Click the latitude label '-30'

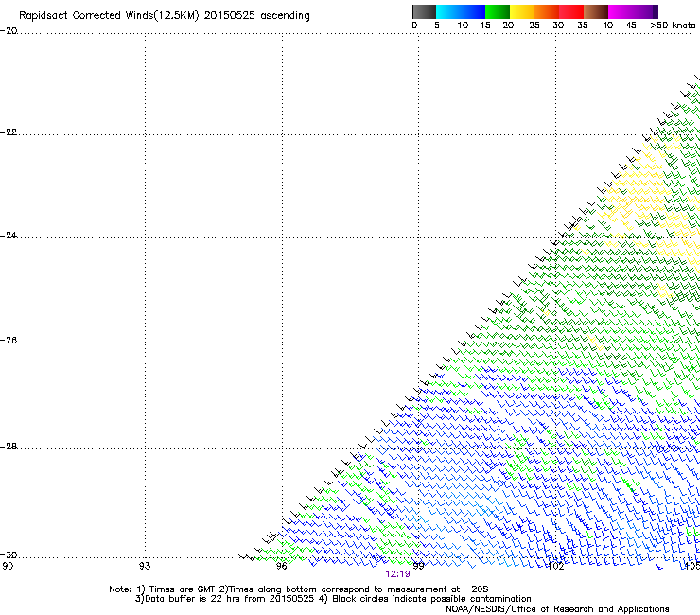[x=9, y=555]
